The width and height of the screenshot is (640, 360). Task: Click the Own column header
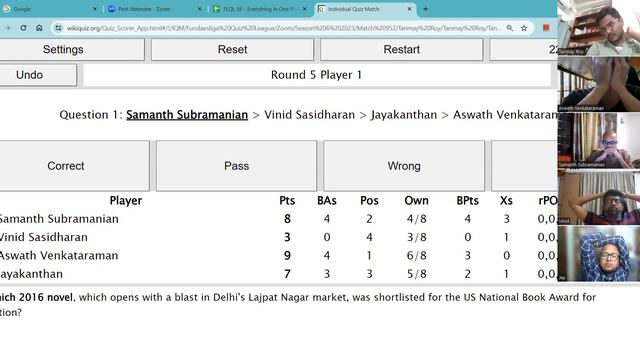416,200
